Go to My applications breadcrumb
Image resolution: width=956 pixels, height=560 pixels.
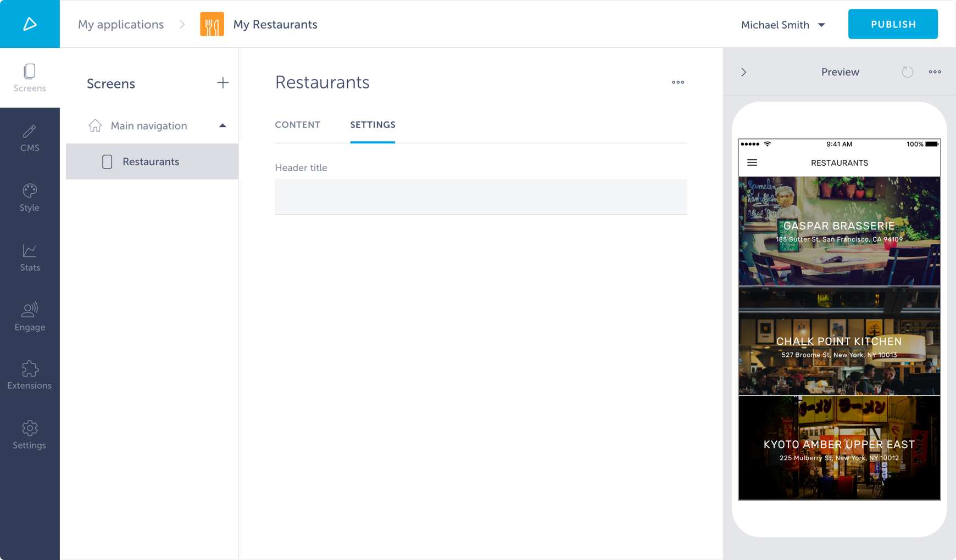pyautogui.click(x=121, y=25)
